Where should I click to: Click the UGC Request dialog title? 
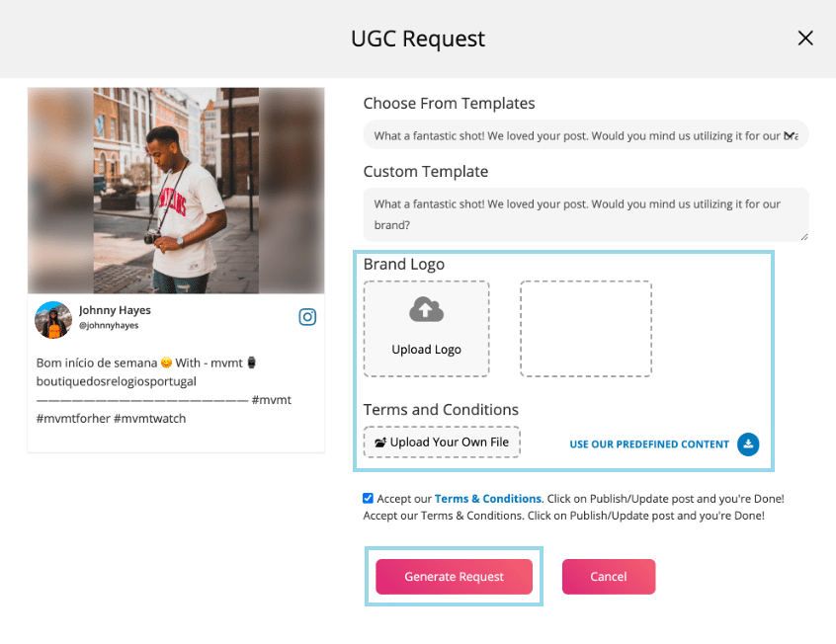click(417, 39)
